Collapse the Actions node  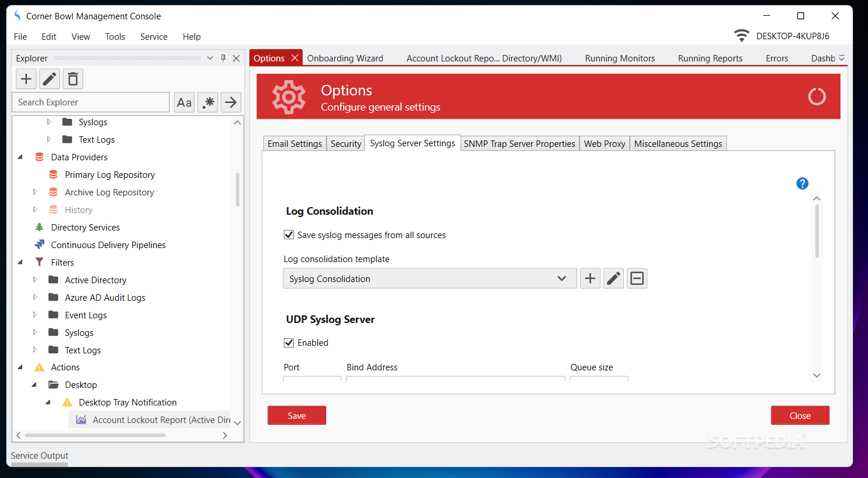[20, 367]
